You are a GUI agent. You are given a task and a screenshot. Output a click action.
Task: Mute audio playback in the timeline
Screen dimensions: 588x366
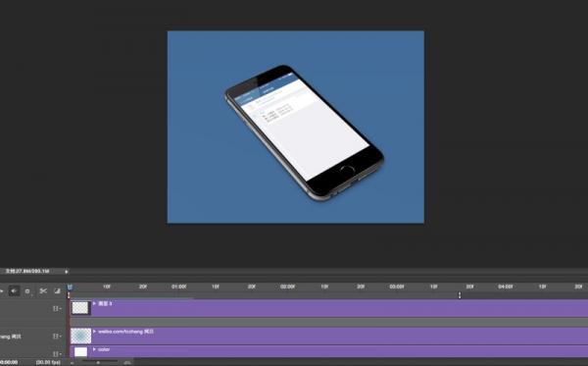pyautogui.click(x=15, y=290)
